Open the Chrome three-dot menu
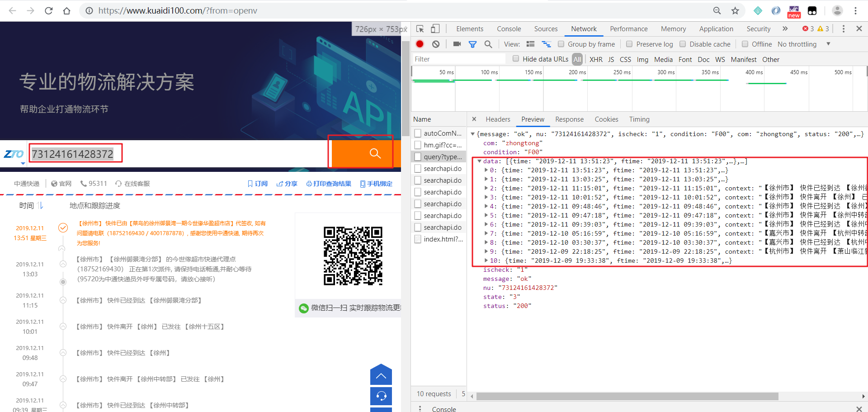Screen dimensions: 868x412 (855, 10)
